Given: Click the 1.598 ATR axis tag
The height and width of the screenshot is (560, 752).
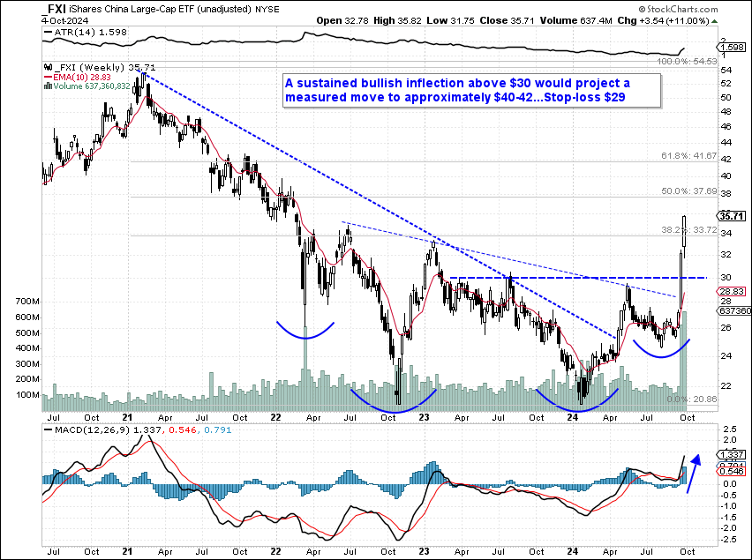Looking at the screenshot, I should click(x=731, y=47).
